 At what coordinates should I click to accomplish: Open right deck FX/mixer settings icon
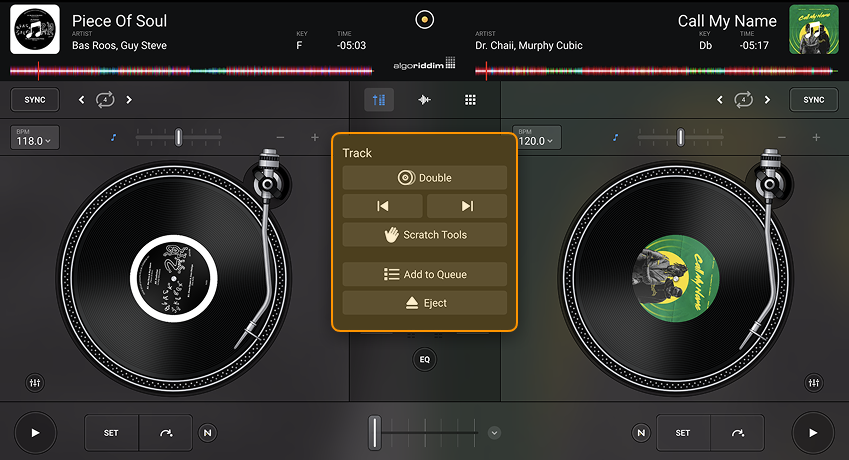[x=814, y=383]
